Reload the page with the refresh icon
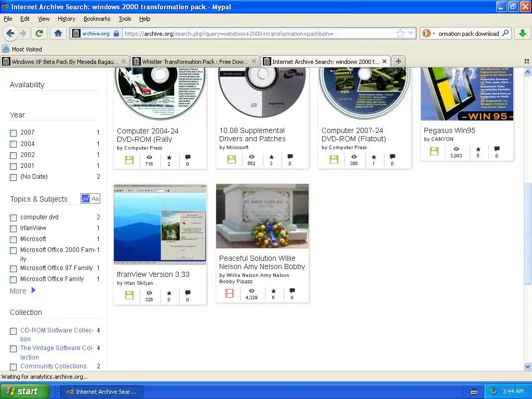The width and height of the screenshot is (532, 399). point(39,33)
